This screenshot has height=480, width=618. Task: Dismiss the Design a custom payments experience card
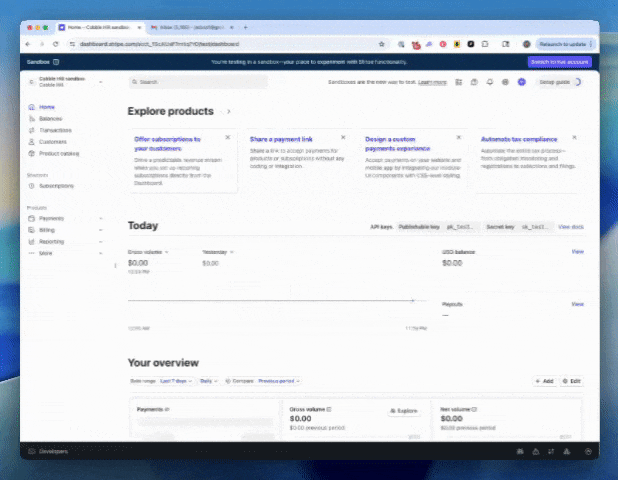(x=459, y=137)
